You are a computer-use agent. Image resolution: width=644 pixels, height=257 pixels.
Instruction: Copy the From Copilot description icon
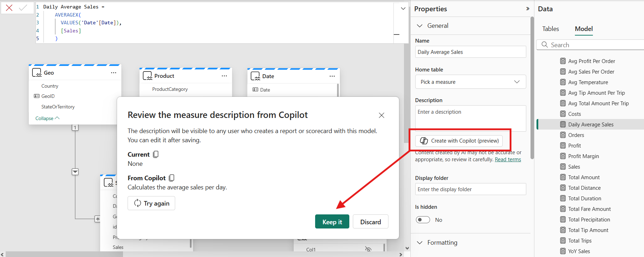click(x=172, y=178)
